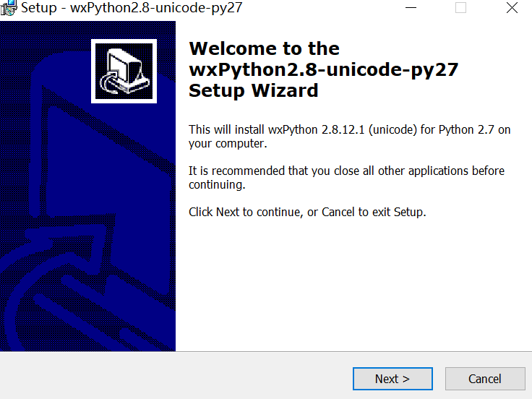The image size is (532, 399).
Task: Click the 'Click Next to continue, or Cancel' text
Action: pyautogui.click(x=307, y=212)
